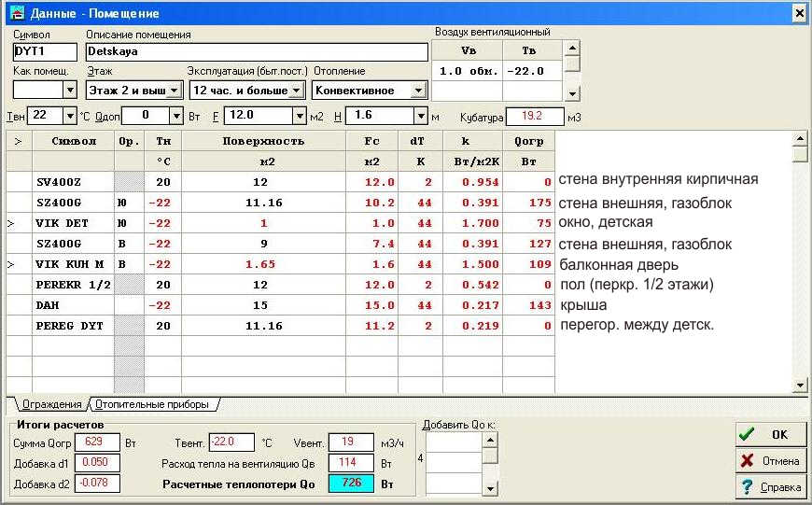Click the Поверхность column header

click(x=263, y=141)
